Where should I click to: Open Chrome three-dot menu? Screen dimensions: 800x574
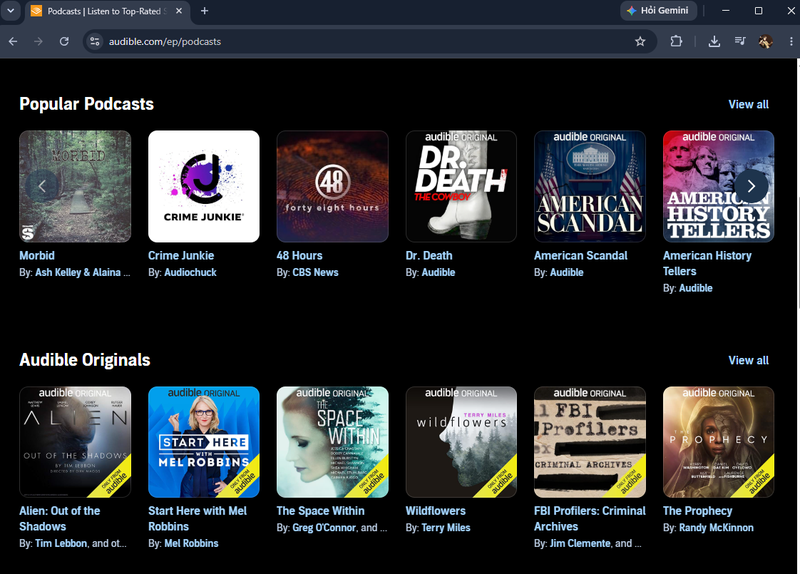tap(791, 41)
